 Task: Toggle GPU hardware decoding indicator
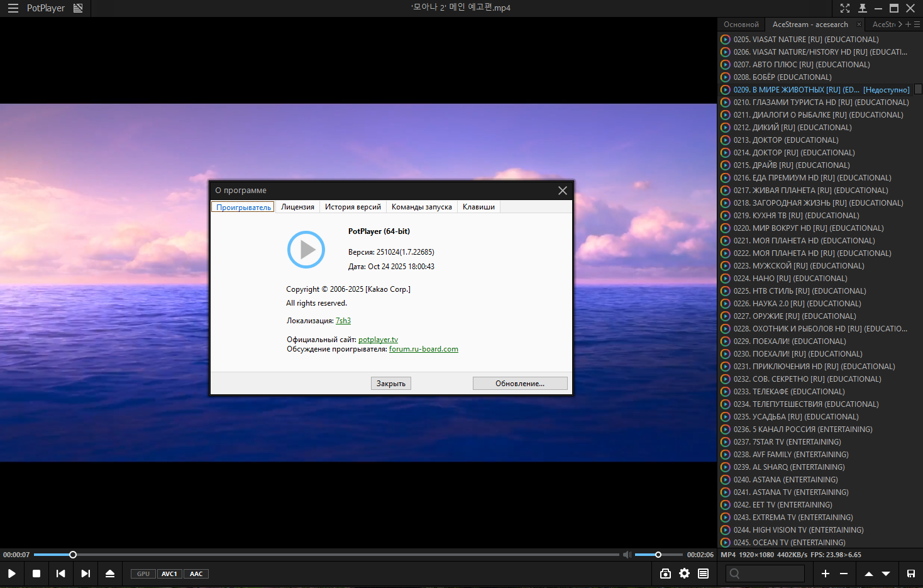tap(143, 574)
